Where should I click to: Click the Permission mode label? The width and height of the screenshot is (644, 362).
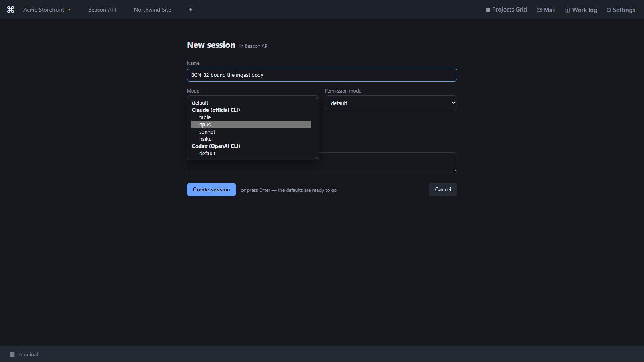click(343, 91)
